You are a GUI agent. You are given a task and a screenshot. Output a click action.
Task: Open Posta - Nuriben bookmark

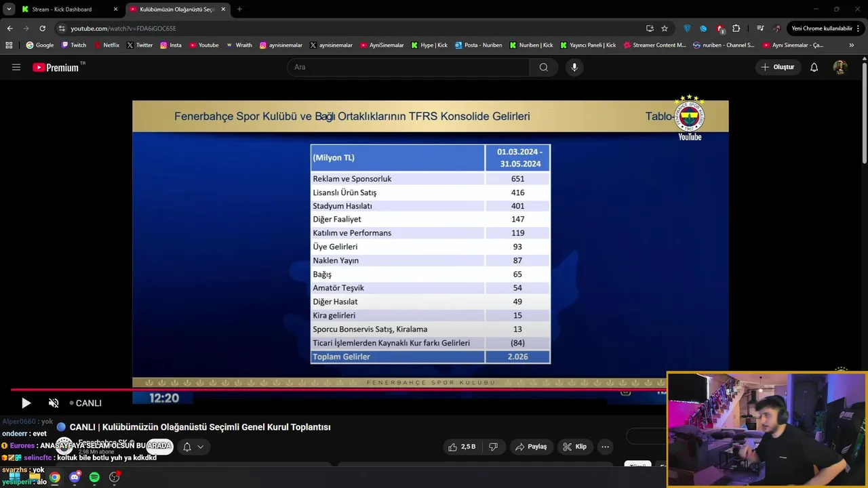[479, 45]
